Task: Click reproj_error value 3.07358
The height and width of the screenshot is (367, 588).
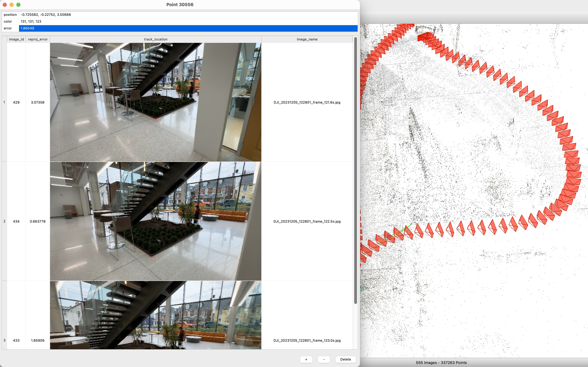Action: pyautogui.click(x=38, y=102)
